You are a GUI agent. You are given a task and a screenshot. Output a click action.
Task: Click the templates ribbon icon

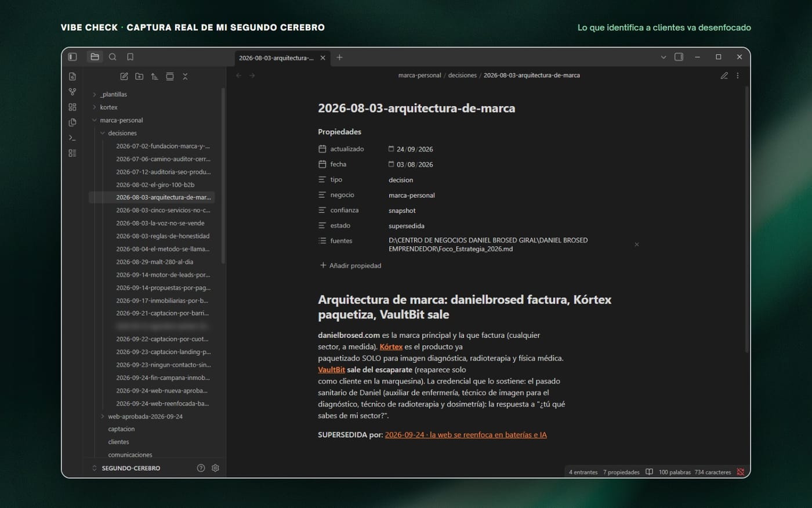pyautogui.click(x=72, y=123)
